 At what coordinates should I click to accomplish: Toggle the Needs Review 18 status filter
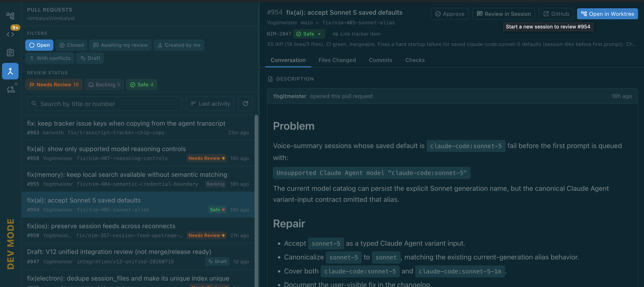point(54,84)
